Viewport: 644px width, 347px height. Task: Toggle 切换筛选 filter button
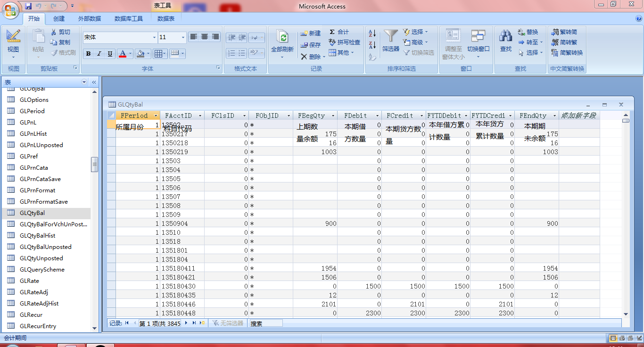pos(419,53)
